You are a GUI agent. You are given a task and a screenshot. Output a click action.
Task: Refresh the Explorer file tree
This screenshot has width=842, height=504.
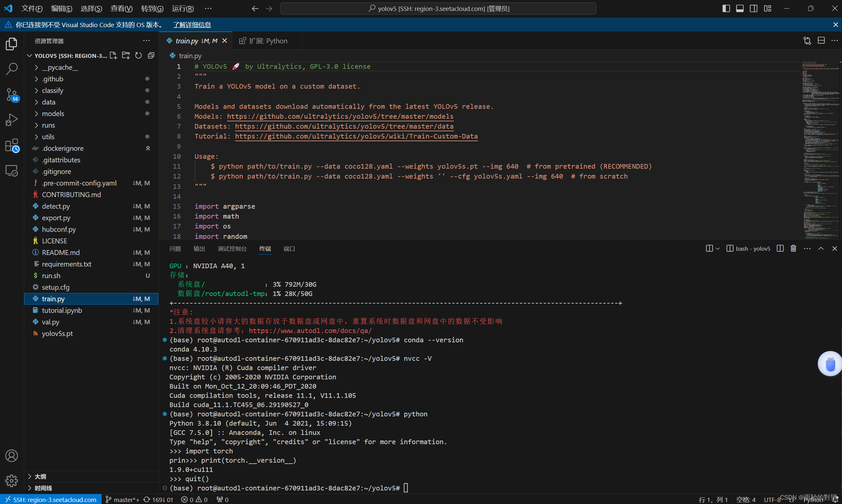pos(138,55)
